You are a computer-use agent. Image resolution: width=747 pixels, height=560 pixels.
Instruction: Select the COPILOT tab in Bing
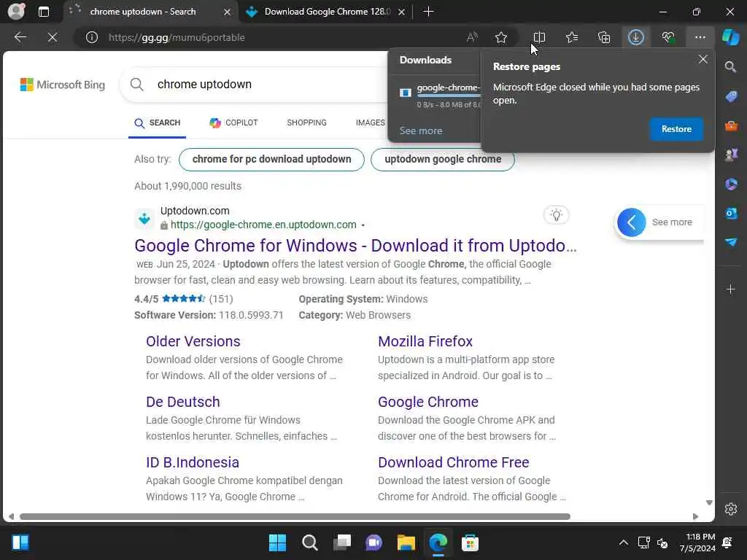tap(233, 122)
